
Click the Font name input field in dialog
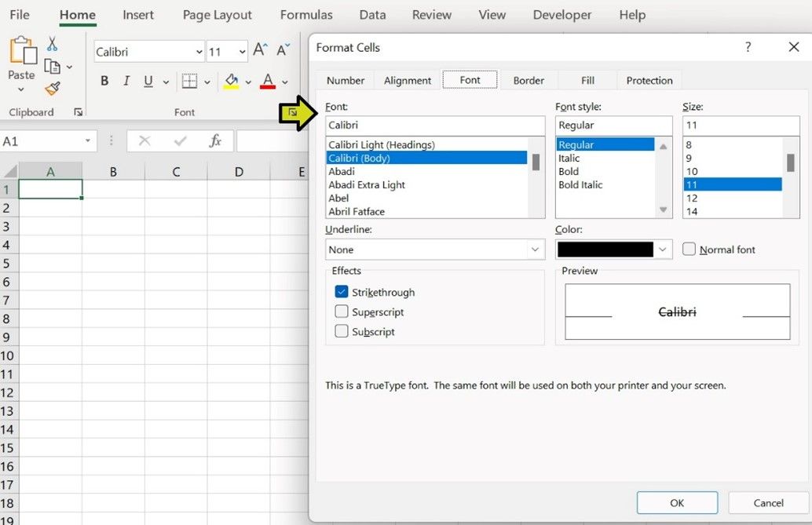[x=435, y=126]
